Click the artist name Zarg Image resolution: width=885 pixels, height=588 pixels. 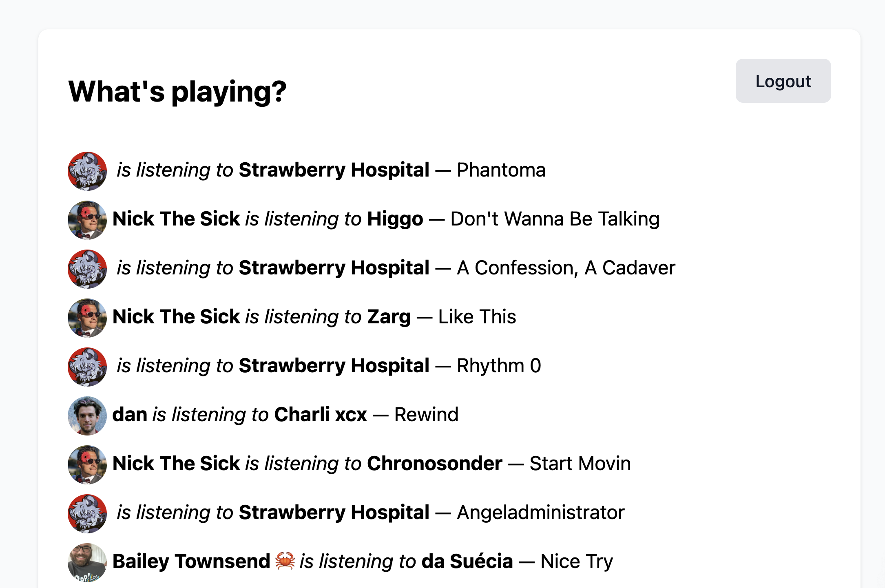point(389,317)
